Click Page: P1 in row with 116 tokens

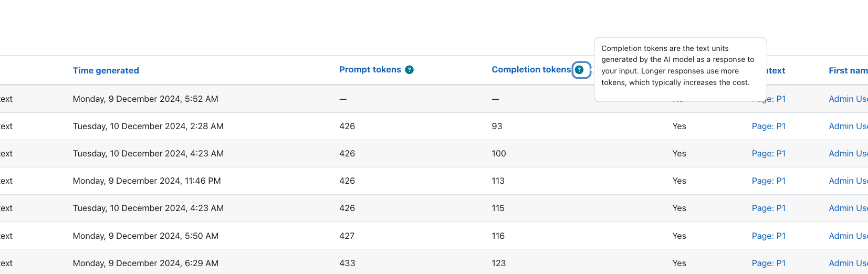768,236
